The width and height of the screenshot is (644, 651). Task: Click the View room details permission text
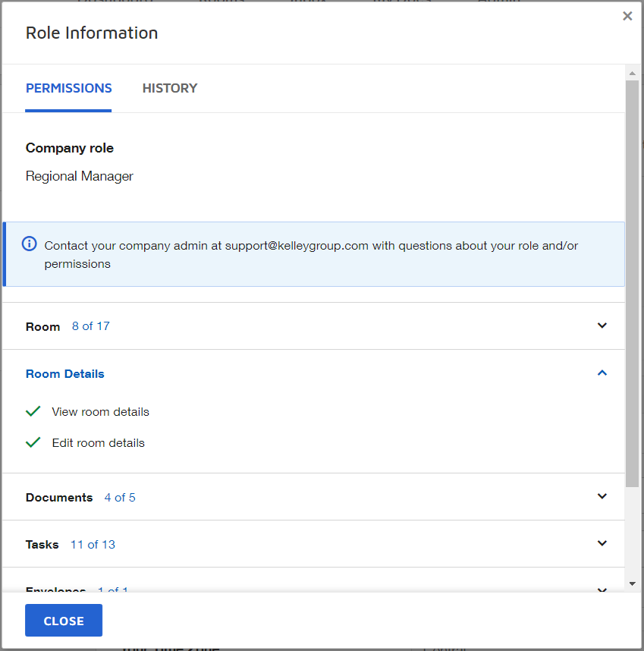pyautogui.click(x=100, y=412)
